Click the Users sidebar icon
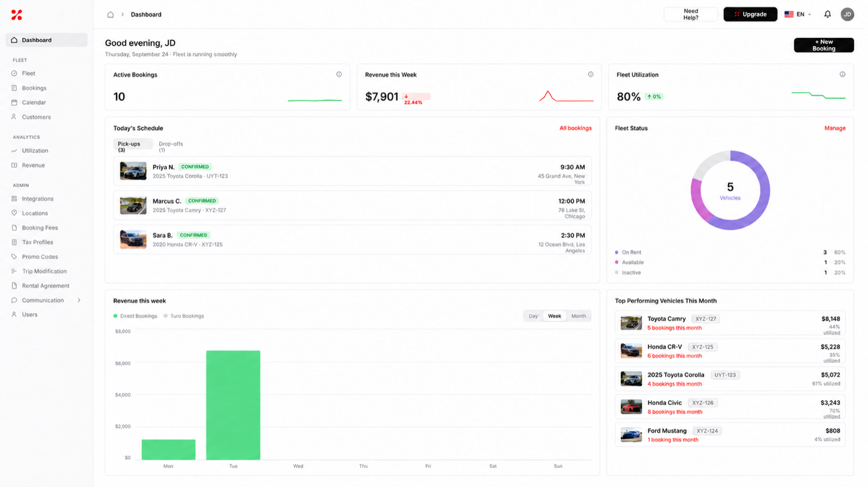Image resolution: width=868 pixels, height=487 pixels. [14, 314]
